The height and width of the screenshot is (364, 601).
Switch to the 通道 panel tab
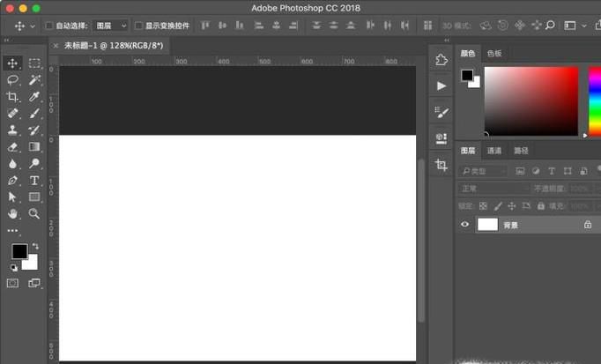[x=494, y=151]
